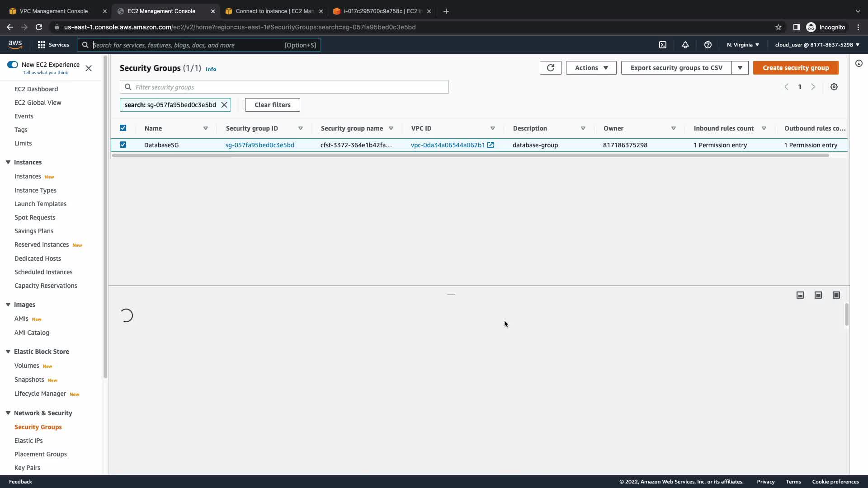The height and width of the screenshot is (488, 868).
Task: Toggle the New EC2 Experience switch
Action: click(13, 65)
